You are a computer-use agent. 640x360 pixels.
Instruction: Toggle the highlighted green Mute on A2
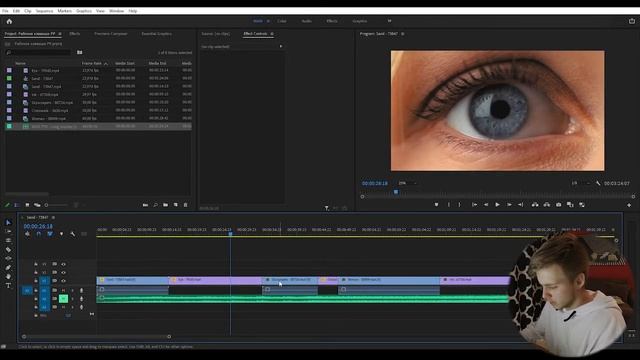pos(63,299)
